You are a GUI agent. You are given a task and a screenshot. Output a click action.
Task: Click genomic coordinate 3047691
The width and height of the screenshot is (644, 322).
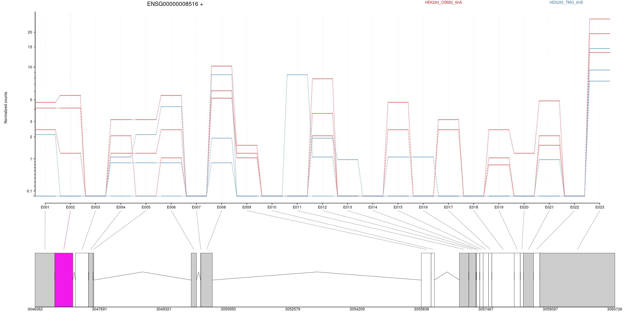point(99,309)
